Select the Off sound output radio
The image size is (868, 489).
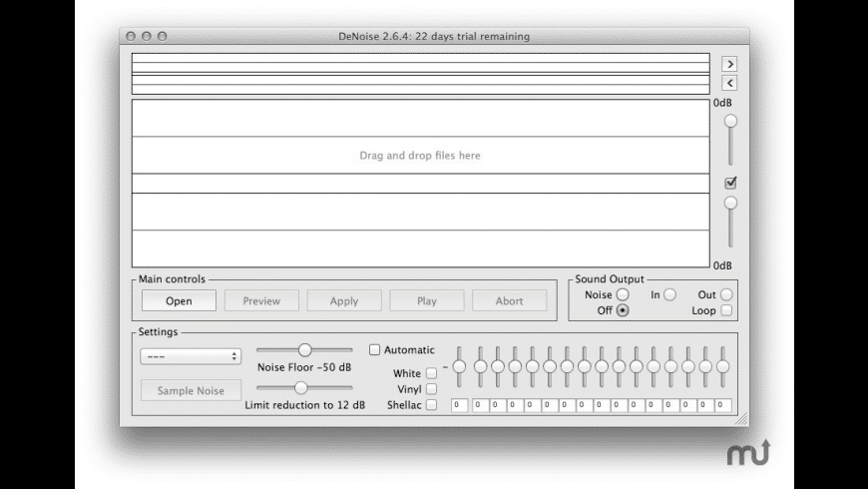623,310
